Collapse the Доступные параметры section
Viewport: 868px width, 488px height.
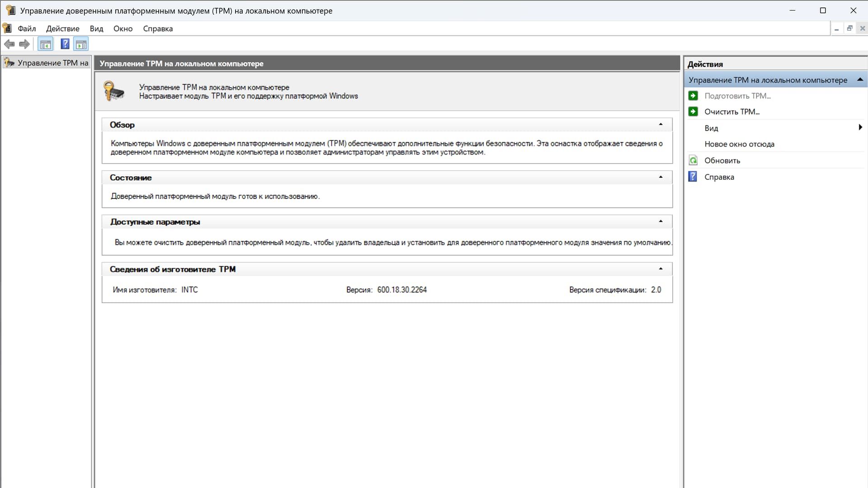660,221
